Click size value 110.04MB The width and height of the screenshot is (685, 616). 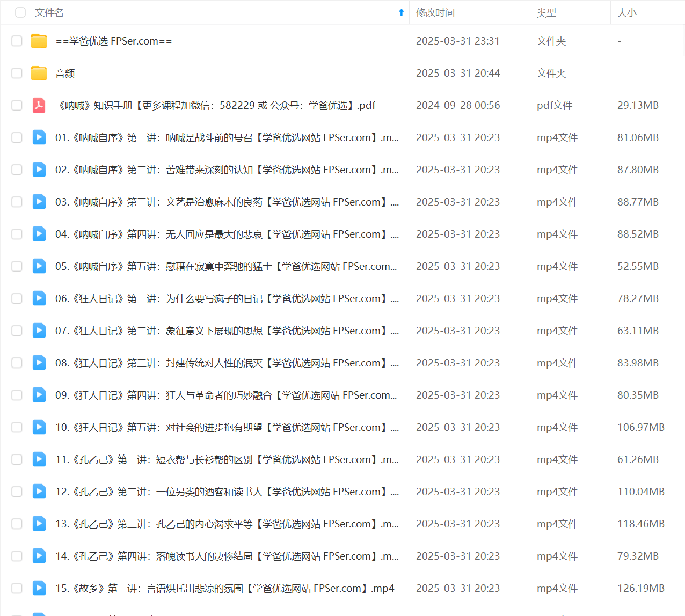641,492
